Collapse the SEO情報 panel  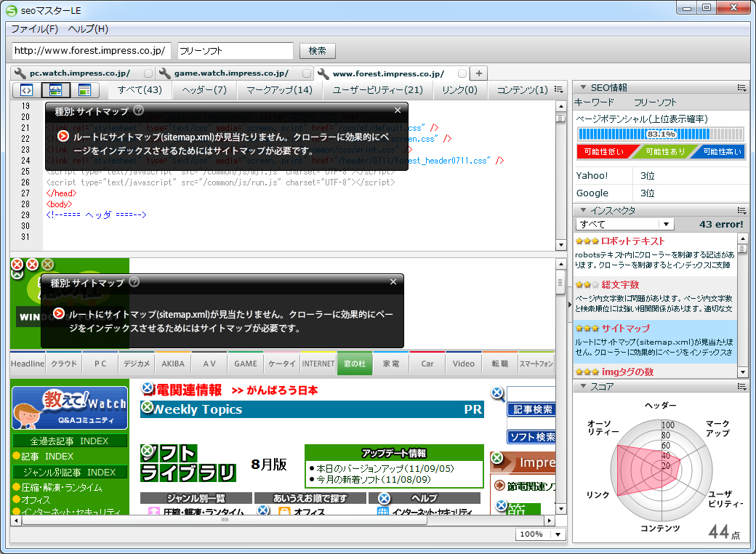pyautogui.click(x=581, y=88)
